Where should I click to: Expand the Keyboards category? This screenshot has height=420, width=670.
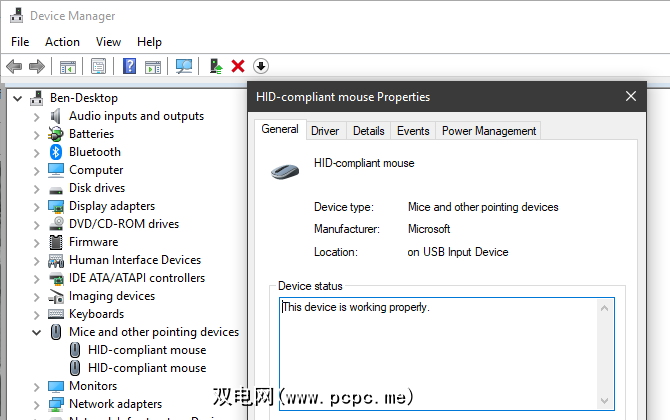tap(37, 314)
